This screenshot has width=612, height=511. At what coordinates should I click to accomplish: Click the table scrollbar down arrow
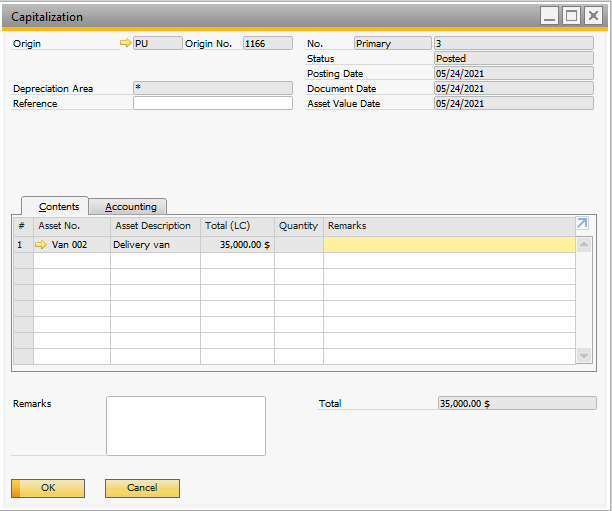pyautogui.click(x=584, y=356)
